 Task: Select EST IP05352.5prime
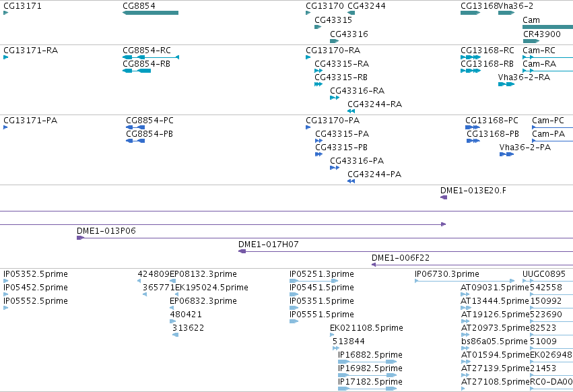(36, 274)
